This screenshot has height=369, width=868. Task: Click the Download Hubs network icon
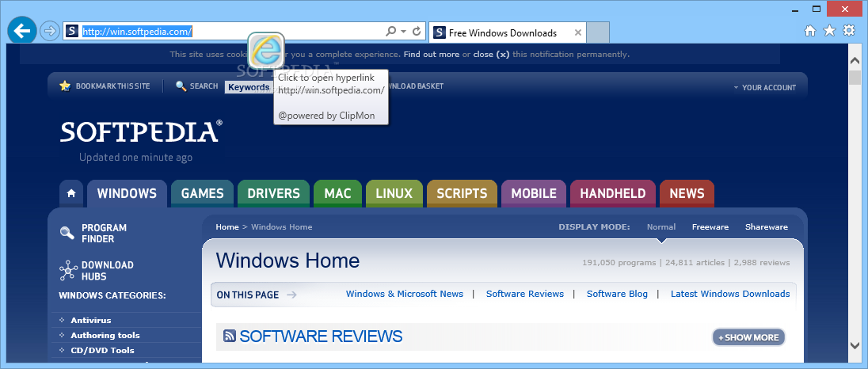tap(67, 271)
